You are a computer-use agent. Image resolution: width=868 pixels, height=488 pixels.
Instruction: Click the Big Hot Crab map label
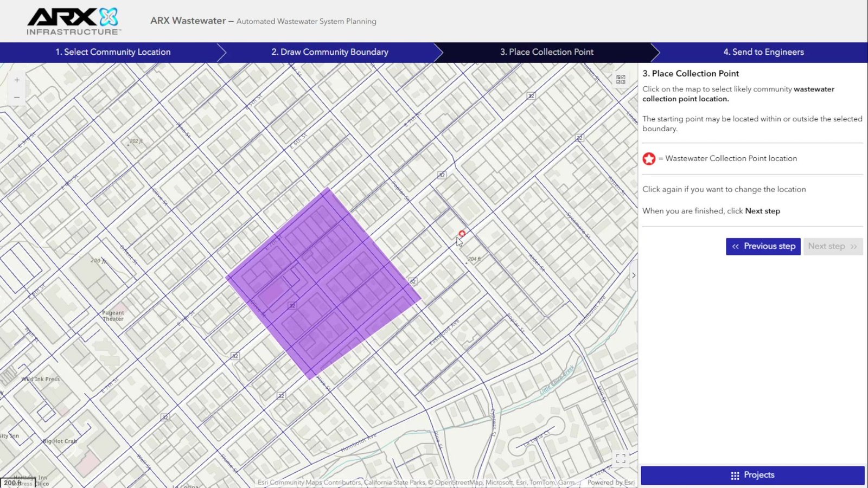tap(60, 441)
